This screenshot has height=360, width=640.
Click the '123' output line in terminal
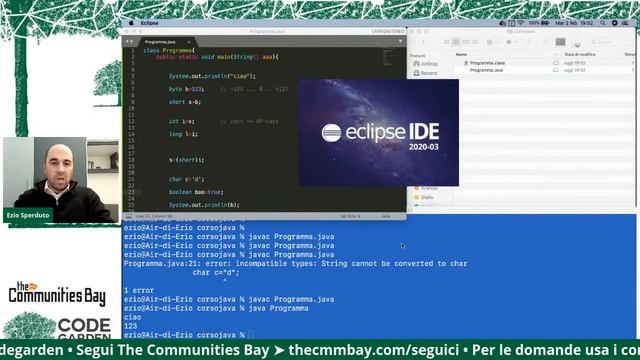(130, 326)
